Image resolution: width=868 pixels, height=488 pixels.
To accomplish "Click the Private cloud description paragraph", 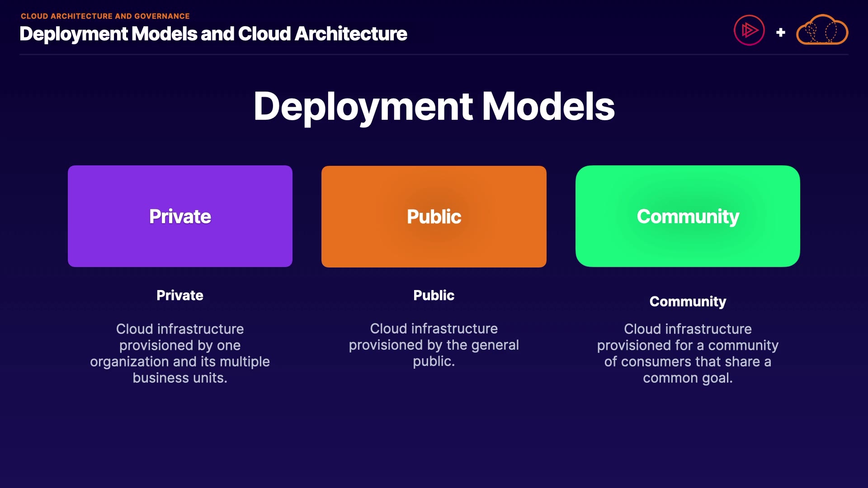I will [180, 353].
